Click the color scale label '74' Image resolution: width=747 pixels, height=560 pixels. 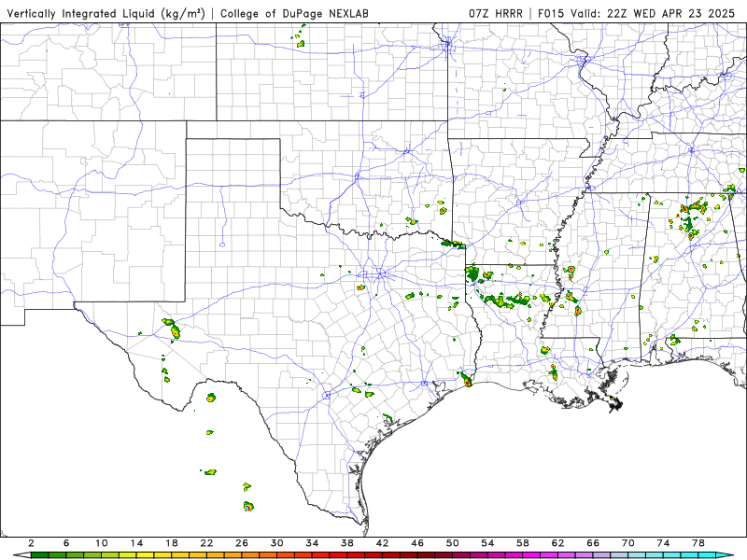(664, 543)
